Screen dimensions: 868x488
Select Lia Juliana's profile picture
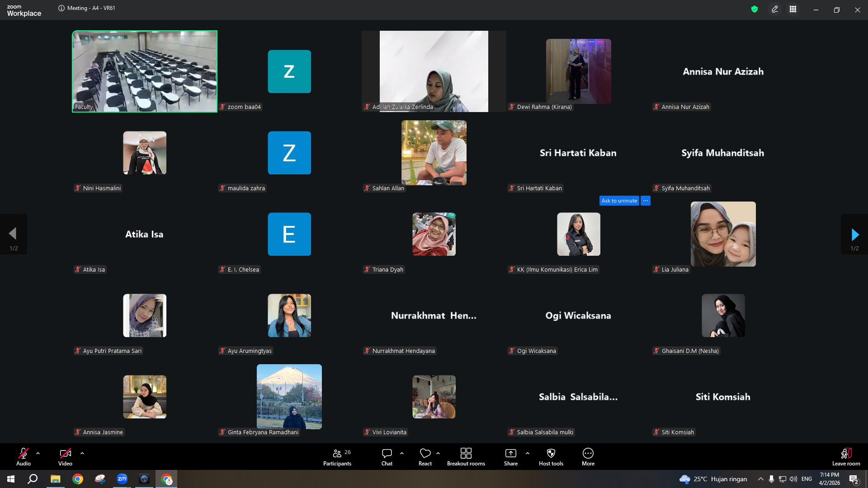(x=723, y=234)
